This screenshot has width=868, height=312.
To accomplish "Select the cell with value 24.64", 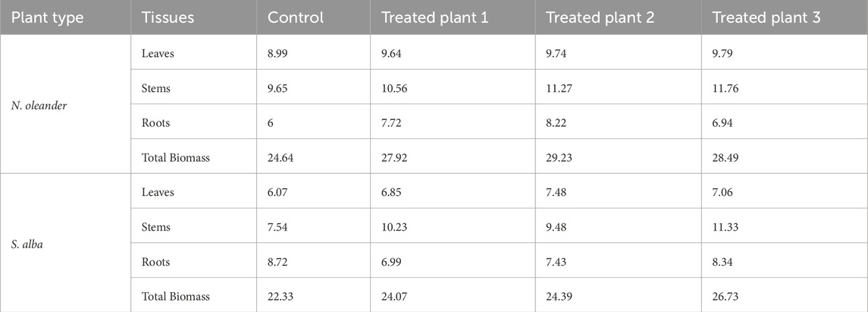I will click(x=282, y=158).
